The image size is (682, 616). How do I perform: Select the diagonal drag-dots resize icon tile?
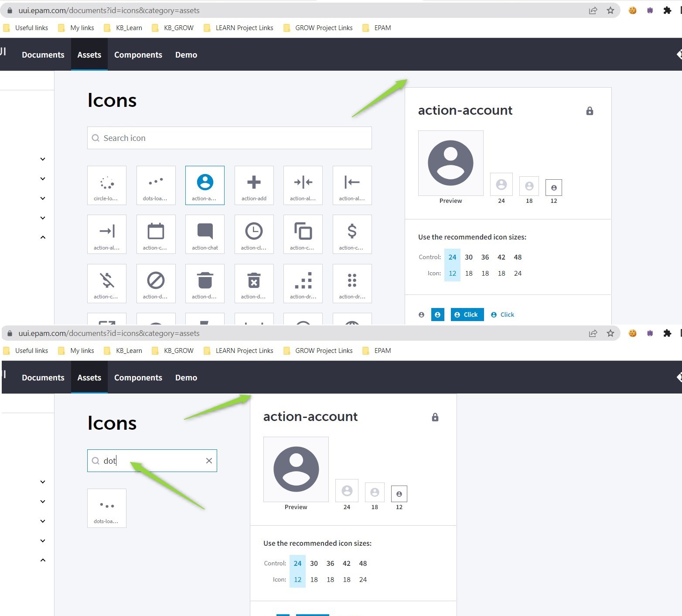click(x=303, y=284)
